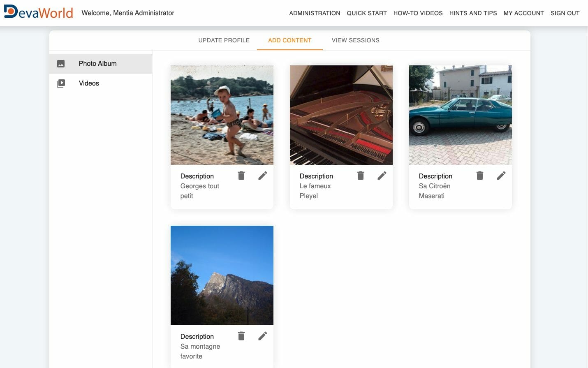This screenshot has height=368, width=588.
Task: Edit the Georges tout petit description
Action: (263, 176)
